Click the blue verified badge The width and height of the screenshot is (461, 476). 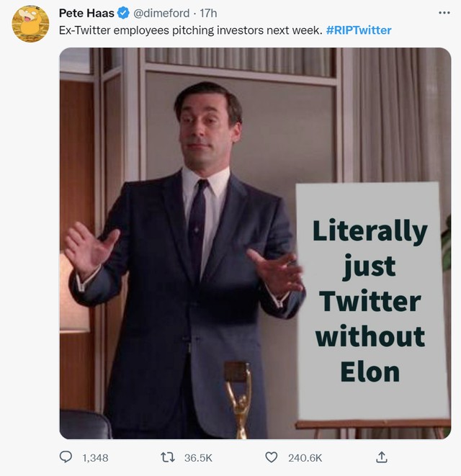click(123, 14)
